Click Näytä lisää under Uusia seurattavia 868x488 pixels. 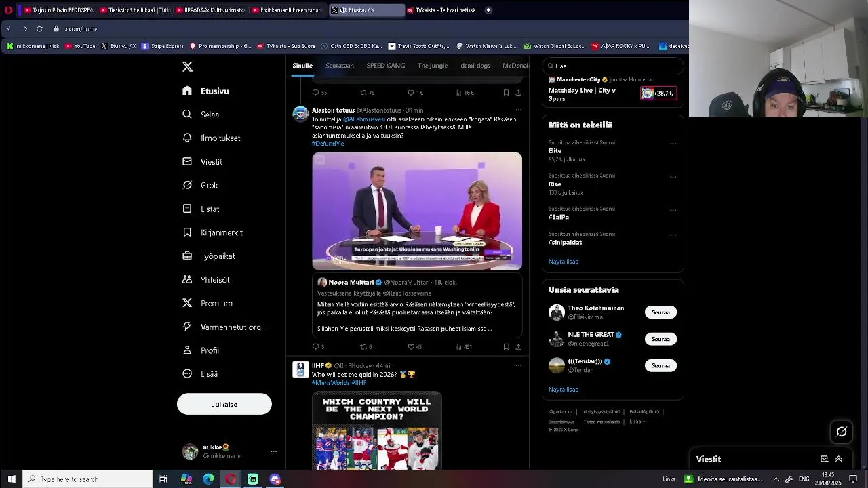tap(564, 390)
